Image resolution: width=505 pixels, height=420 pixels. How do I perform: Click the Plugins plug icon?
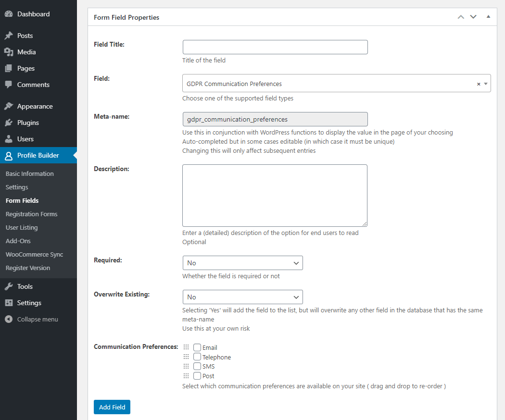[9, 123]
